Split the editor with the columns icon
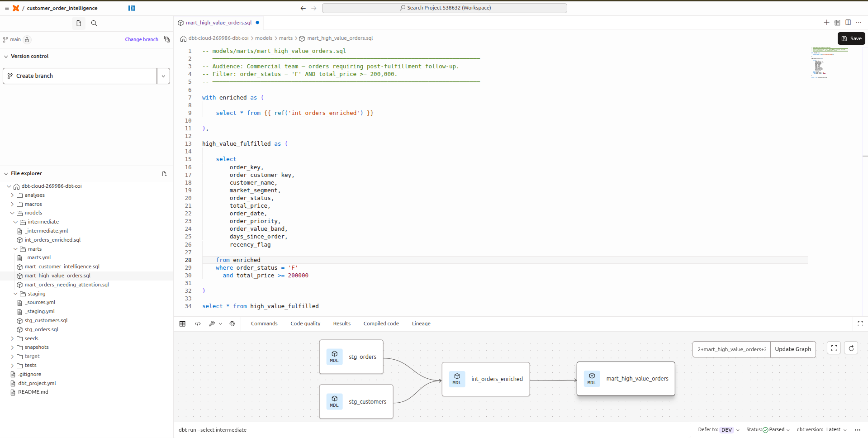The height and width of the screenshot is (438, 868). [848, 22]
